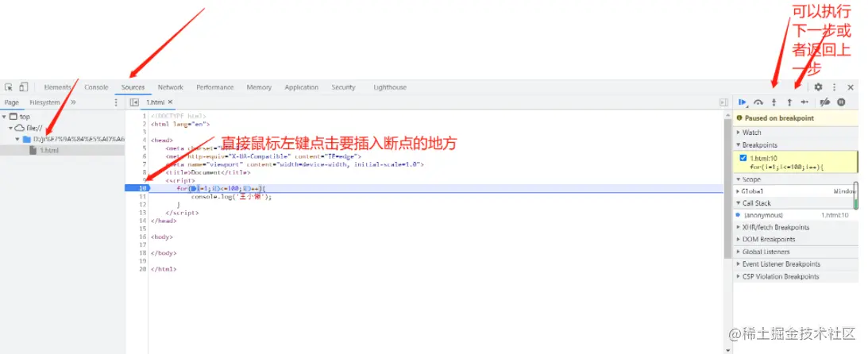868x354 pixels.
Task: Toggle pause on exceptions icon
Action: click(842, 102)
